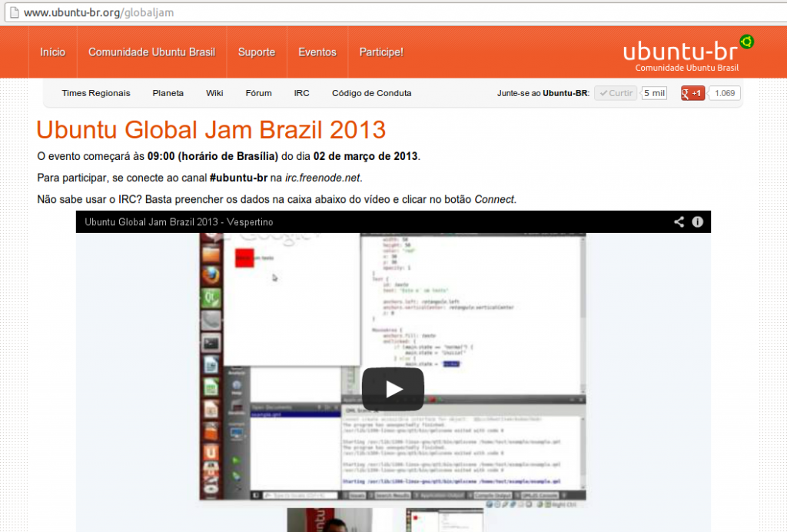Click the Firefox icon in the video's launcher
The height and width of the screenshot is (532, 787).
click(211, 275)
